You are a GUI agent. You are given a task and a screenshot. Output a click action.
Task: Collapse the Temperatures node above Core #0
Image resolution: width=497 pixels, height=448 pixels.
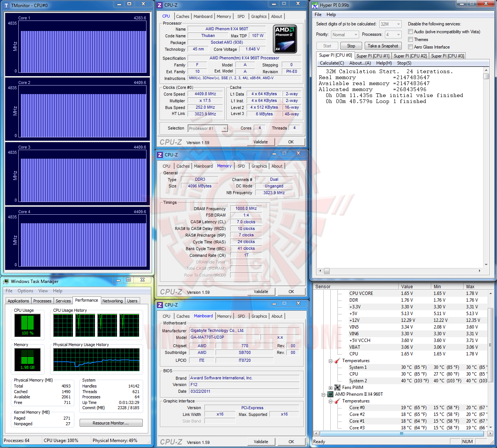point(331,401)
